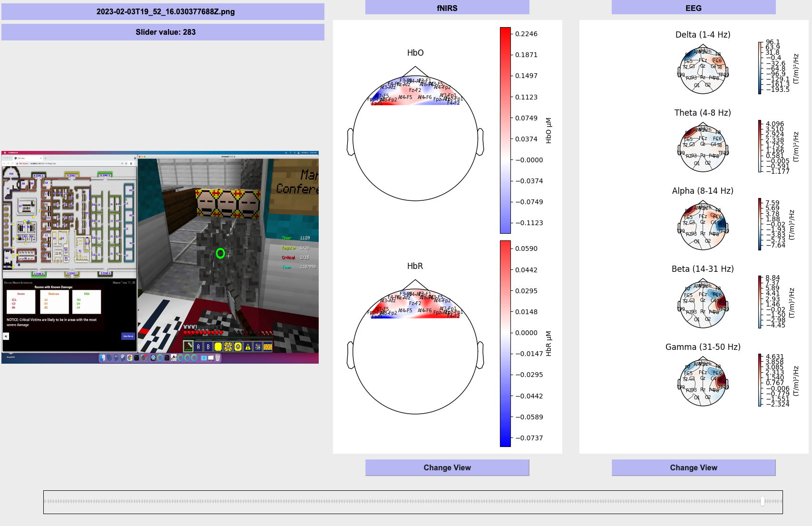Toggle the mute speaker icon below the map
The height and width of the screenshot is (526, 812).
coord(6,336)
